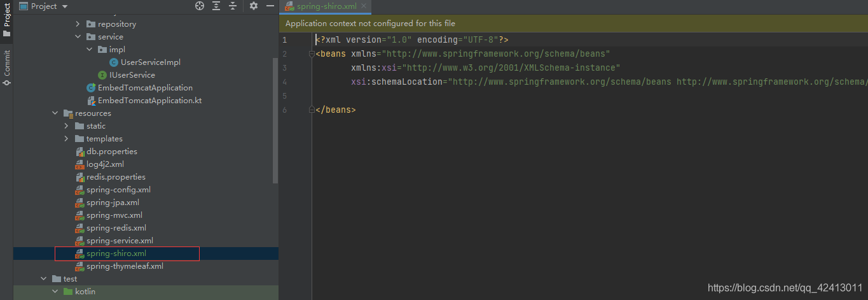This screenshot has height=300, width=868.
Task: Click the test folder icon
Action: pos(57,278)
